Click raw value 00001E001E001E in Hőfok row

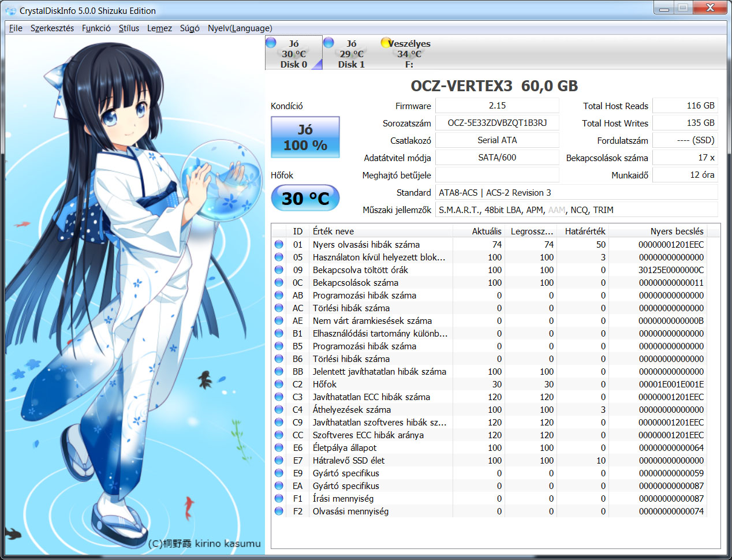pyautogui.click(x=671, y=384)
